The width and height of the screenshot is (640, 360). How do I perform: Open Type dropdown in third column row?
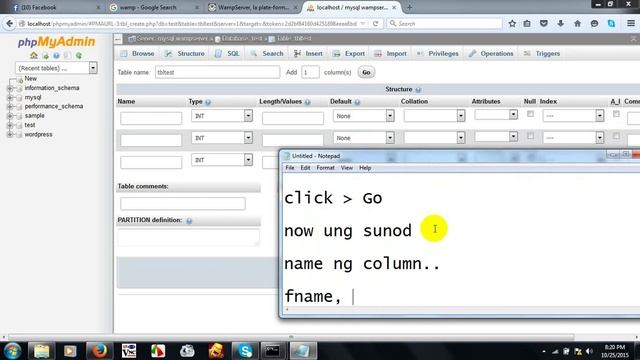pos(222,160)
